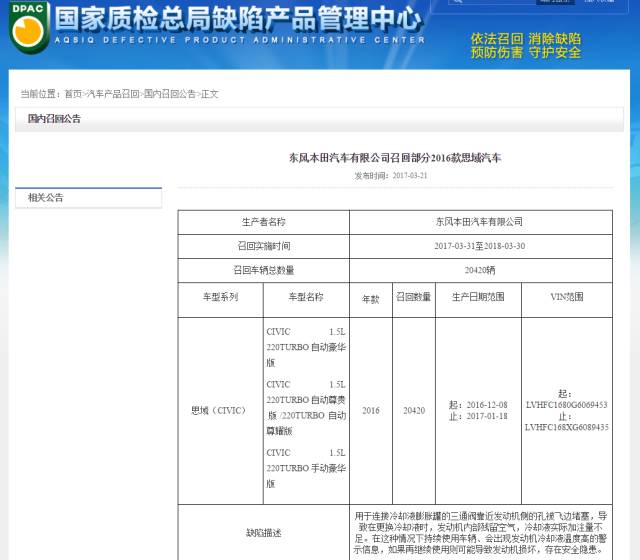Open the 首页 breadcrumb link
Image resolution: width=640 pixels, height=560 pixels.
(73, 94)
